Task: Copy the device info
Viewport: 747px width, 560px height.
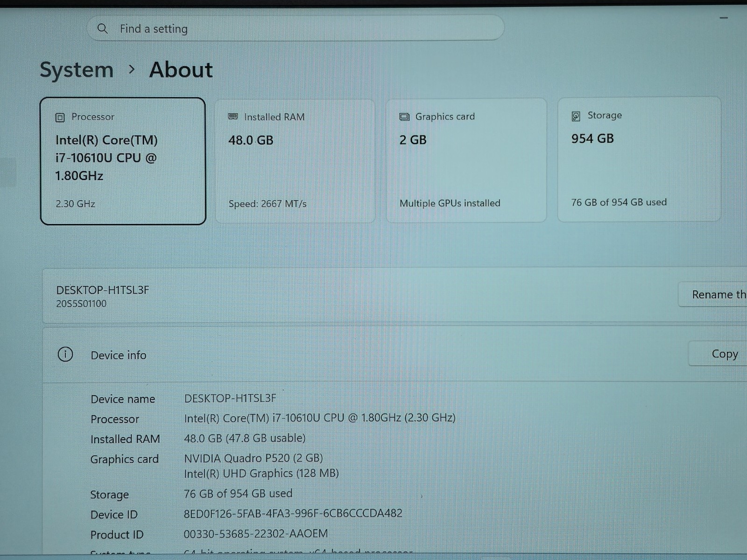Action: pyautogui.click(x=718, y=354)
